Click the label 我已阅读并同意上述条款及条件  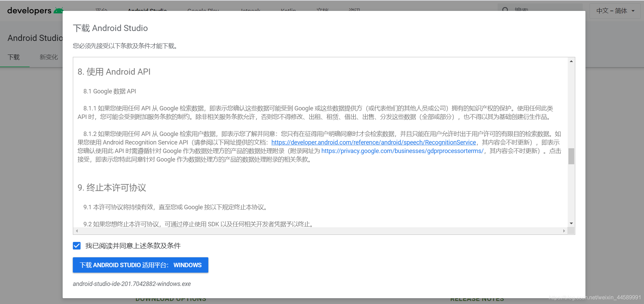coord(133,246)
